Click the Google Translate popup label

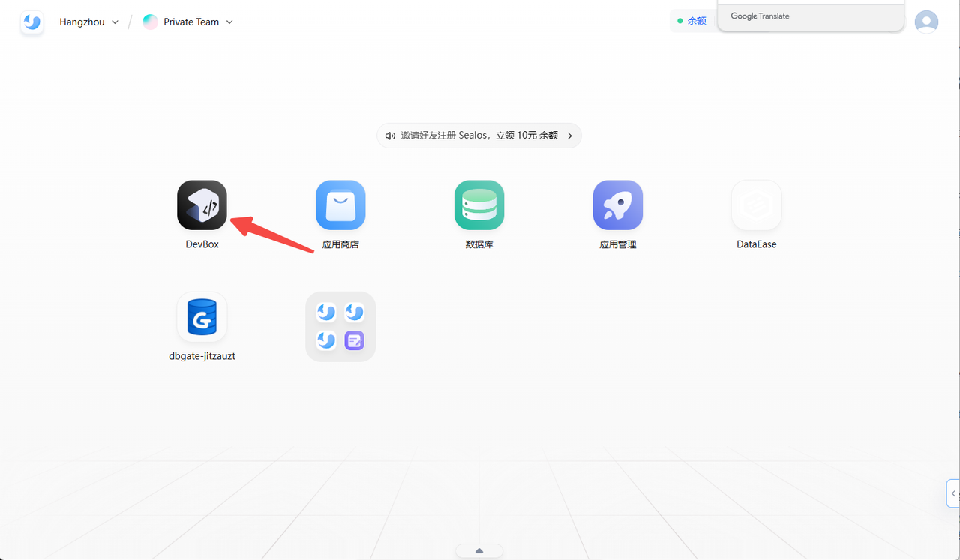[760, 16]
